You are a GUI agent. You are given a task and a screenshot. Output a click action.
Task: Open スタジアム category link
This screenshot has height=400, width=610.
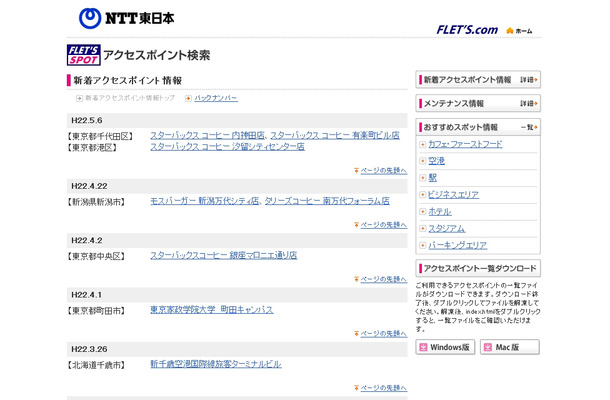pyautogui.click(x=447, y=229)
